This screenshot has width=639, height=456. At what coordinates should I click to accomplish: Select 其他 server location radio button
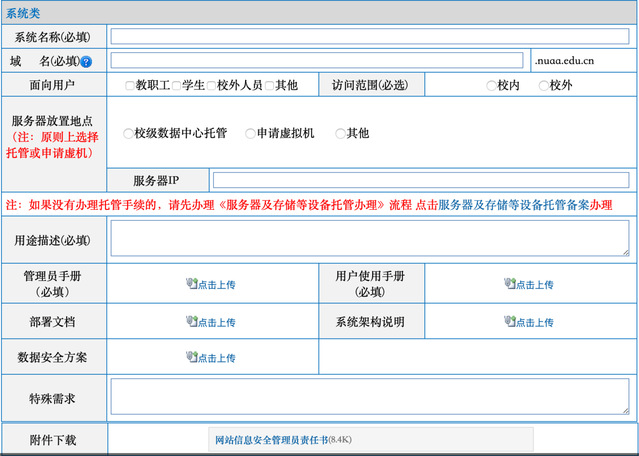coord(340,133)
